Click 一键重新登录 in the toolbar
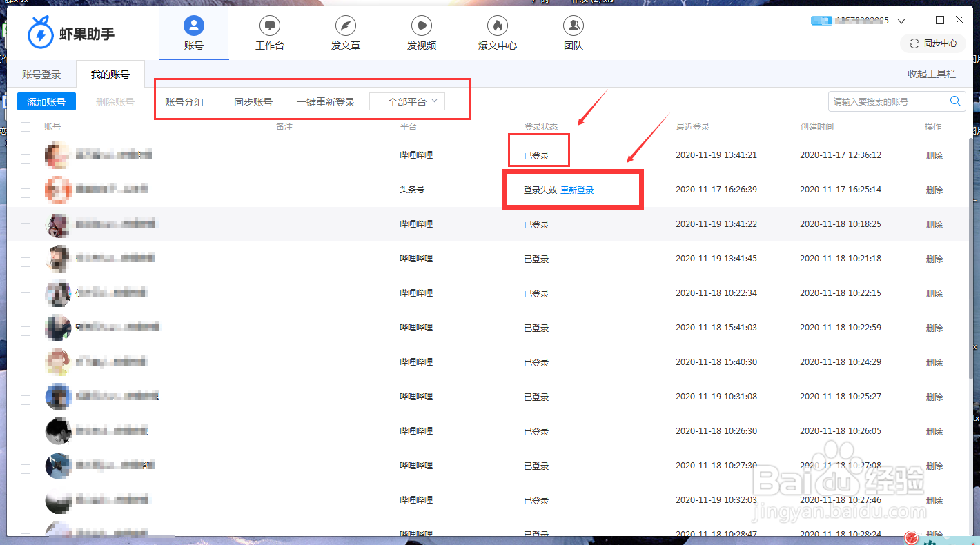The width and height of the screenshot is (980, 545). (326, 101)
